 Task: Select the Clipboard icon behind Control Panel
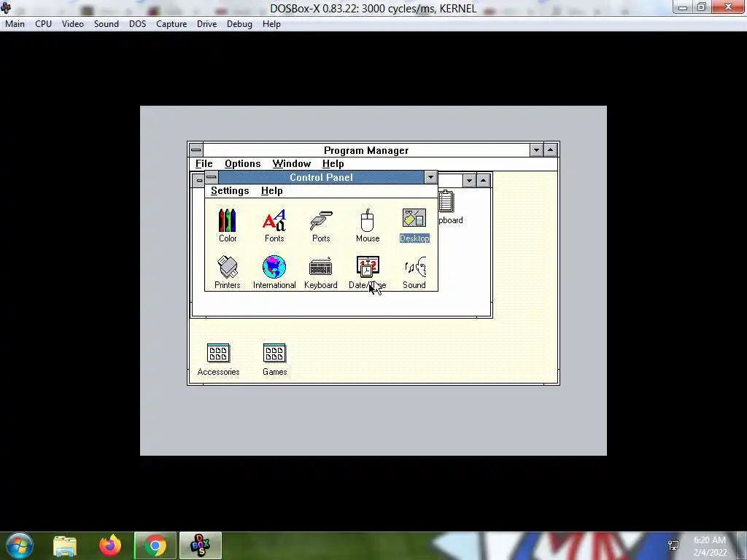click(449, 208)
